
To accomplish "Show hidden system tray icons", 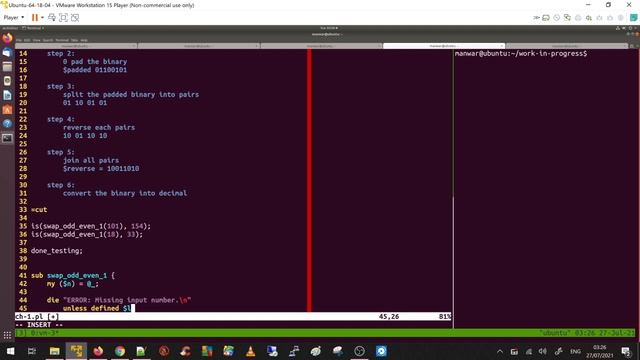I will coord(500,351).
